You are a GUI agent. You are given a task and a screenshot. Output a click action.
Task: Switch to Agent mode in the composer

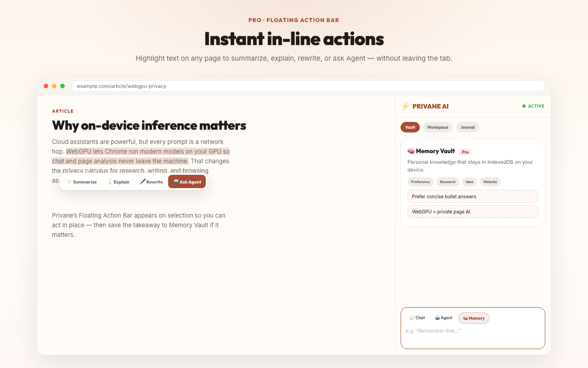tap(444, 318)
